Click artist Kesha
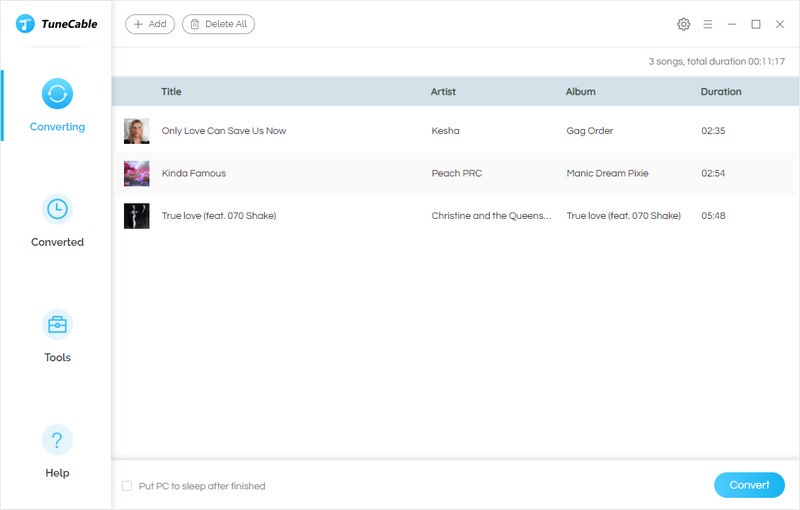The image size is (800, 510). [x=445, y=131]
